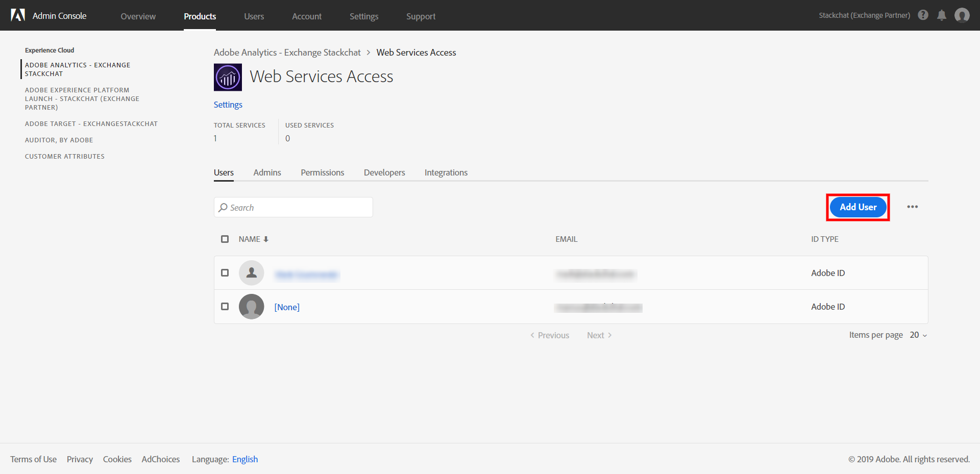Click the blurred email of the [None] user
980x474 pixels.
click(599, 308)
